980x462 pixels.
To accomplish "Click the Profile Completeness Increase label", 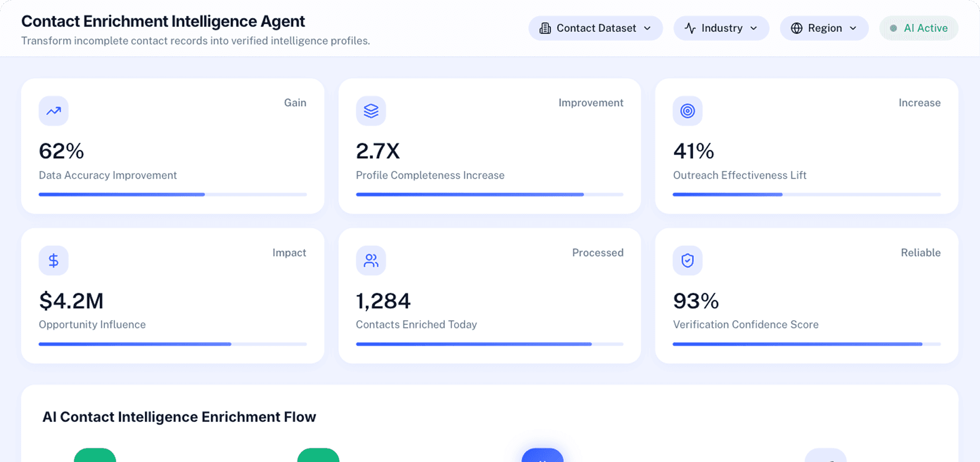I will [430, 175].
